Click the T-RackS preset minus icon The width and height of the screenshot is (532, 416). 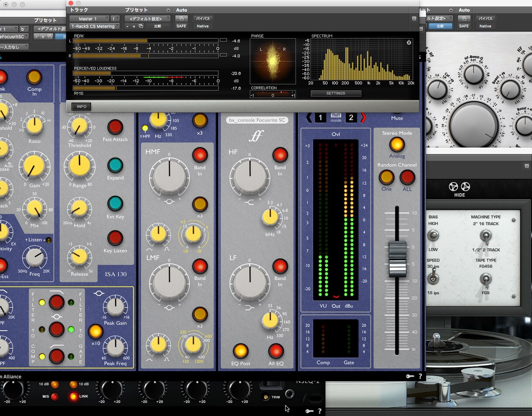[127, 26]
